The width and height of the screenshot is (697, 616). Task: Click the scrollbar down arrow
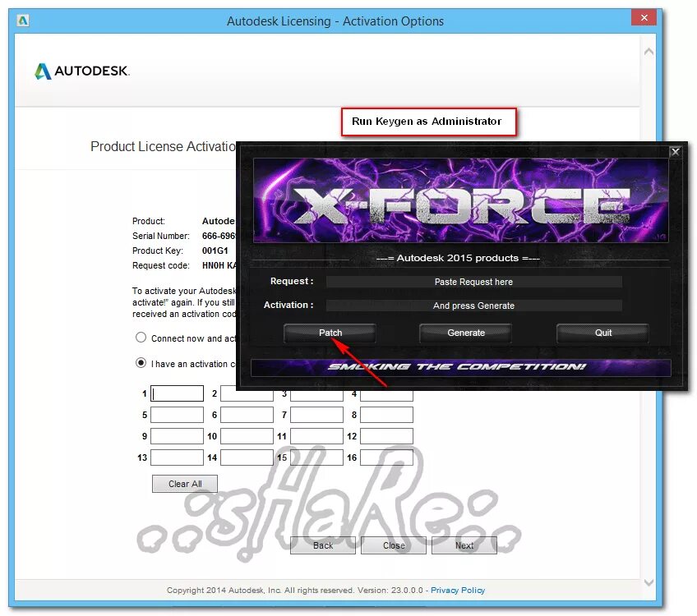pyautogui.click(x=649, y=582)
